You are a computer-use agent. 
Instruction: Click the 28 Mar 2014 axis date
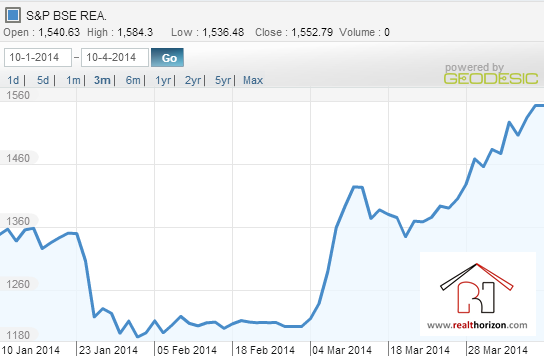498,350
